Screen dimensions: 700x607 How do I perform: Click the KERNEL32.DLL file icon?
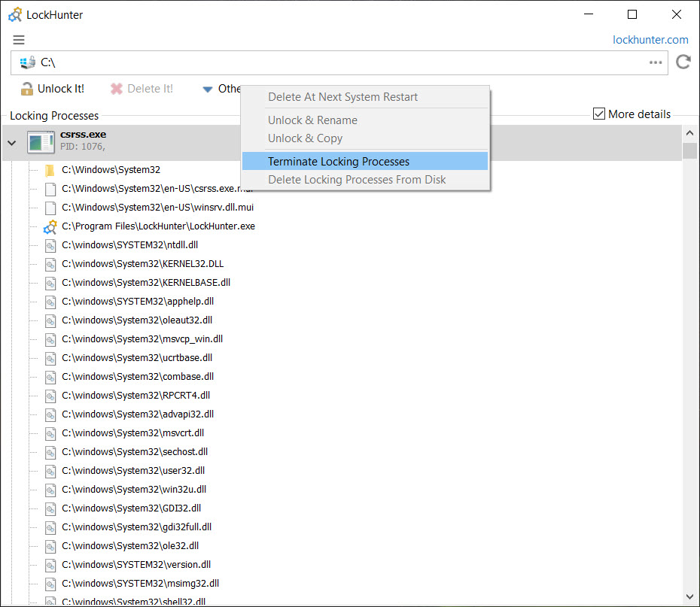(50, 264)
